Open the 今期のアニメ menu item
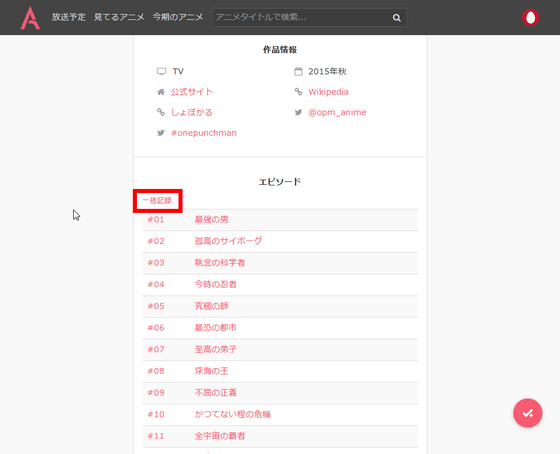Image resolution: width=560 pixels, height=454 pixels. 178,17
